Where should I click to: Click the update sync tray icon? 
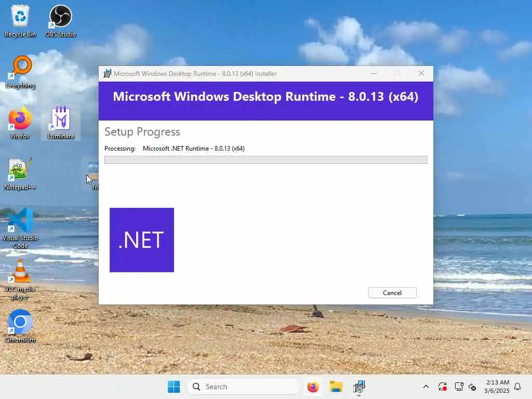point(443,387)
